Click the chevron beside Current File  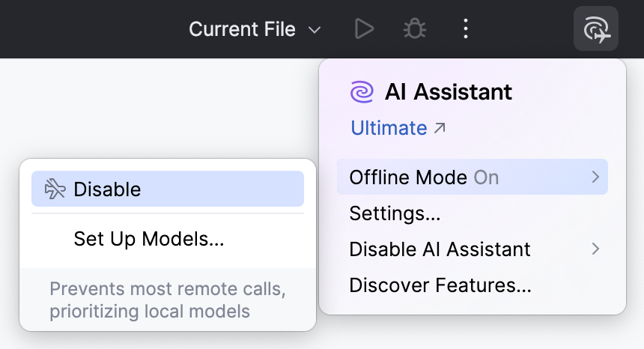coord(315,30)
